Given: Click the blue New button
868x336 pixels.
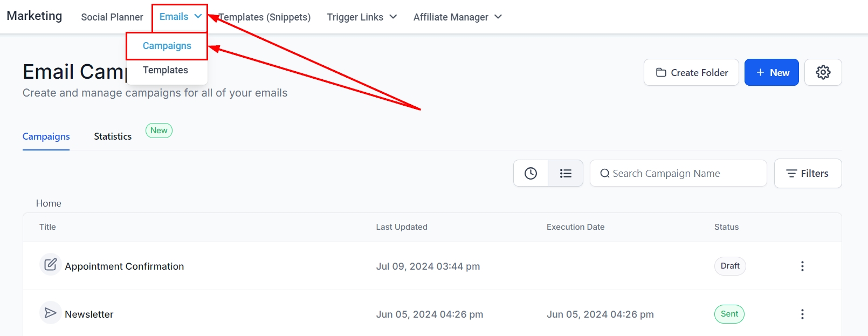Looking at the screenshot, I should pyautogui.click(x=771, y=72).
